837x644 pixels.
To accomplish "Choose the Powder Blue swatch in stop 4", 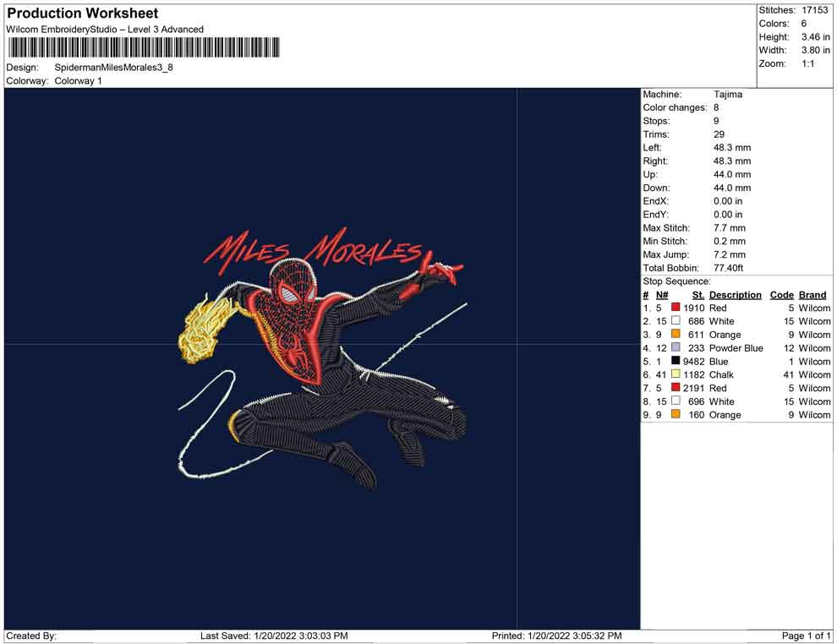I will [676, 348].
